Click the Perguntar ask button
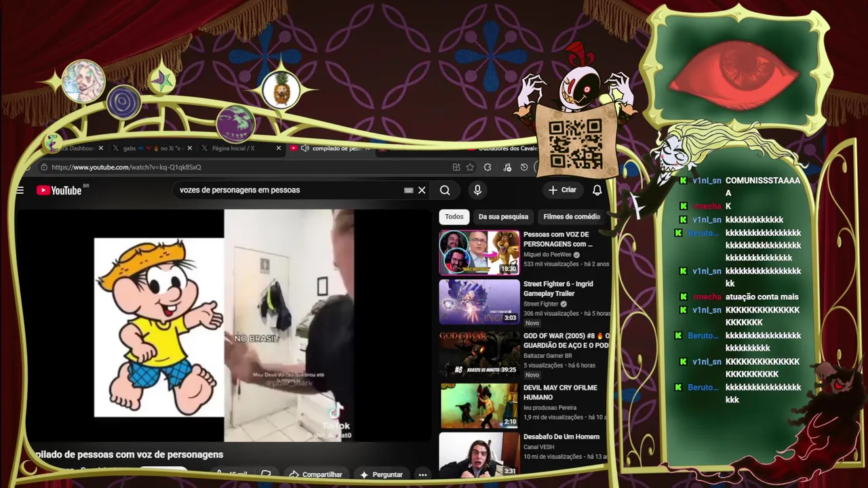868x488 pixels. 381,474
